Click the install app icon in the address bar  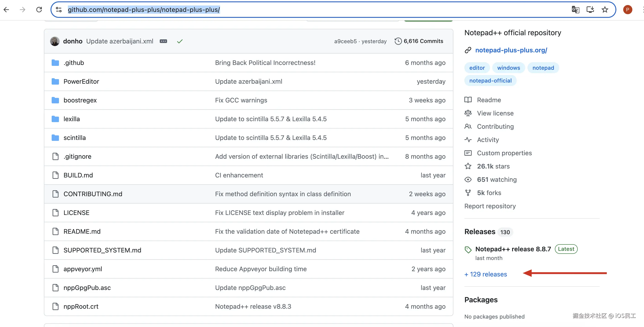click(x=590, y=10)
